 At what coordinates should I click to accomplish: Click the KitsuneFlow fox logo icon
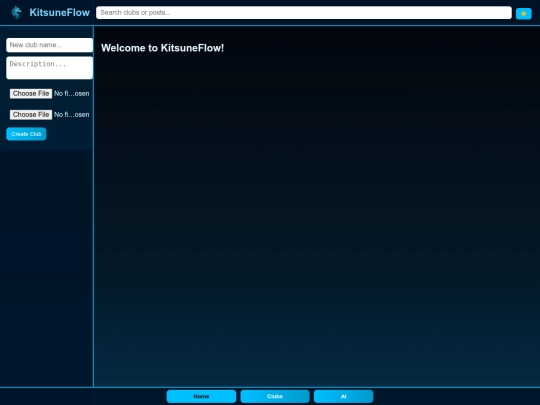(16, 13)
